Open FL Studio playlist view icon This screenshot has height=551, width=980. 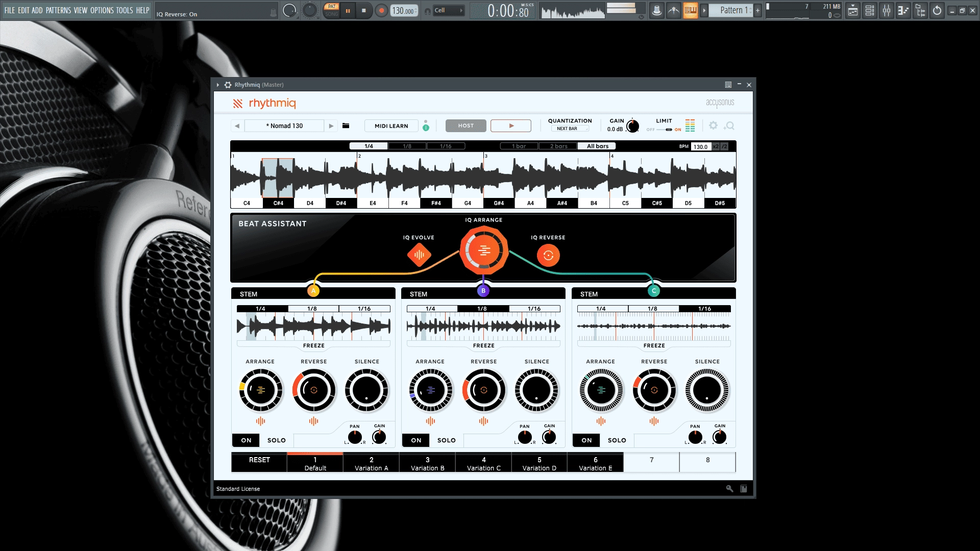click(853, 10)
